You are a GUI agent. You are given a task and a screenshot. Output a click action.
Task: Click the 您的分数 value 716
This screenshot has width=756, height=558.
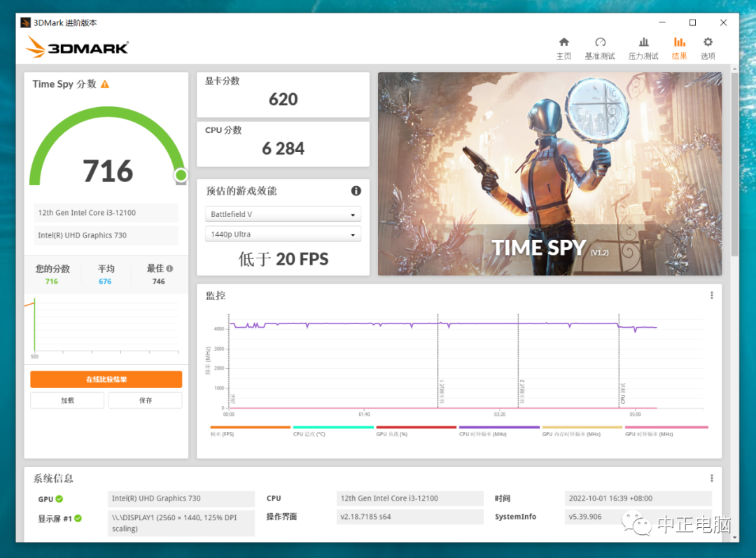click(x=52, y=281)
